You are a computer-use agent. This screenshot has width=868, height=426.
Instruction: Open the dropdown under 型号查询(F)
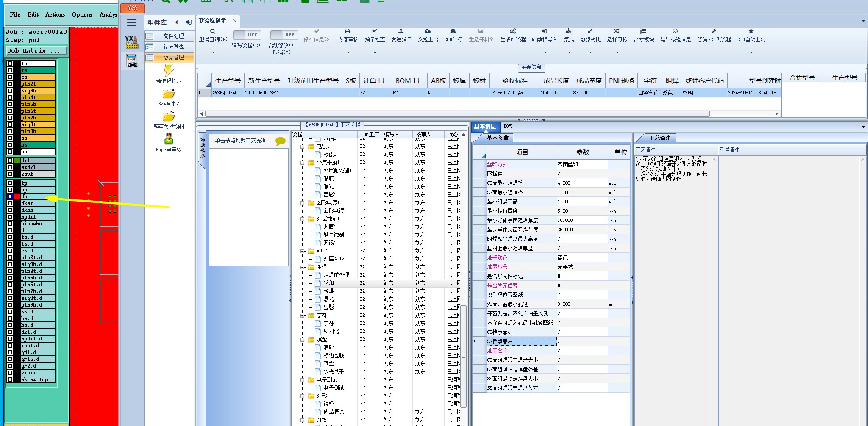(213, 53)
